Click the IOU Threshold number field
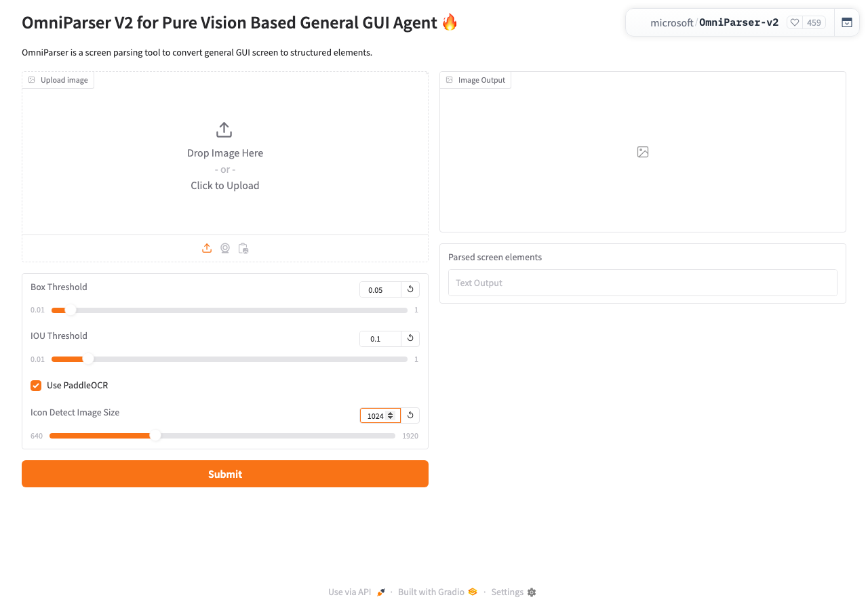 380,338
